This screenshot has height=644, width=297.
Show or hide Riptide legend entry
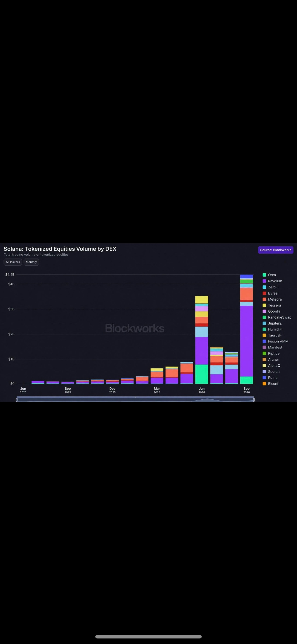point(271,354)
